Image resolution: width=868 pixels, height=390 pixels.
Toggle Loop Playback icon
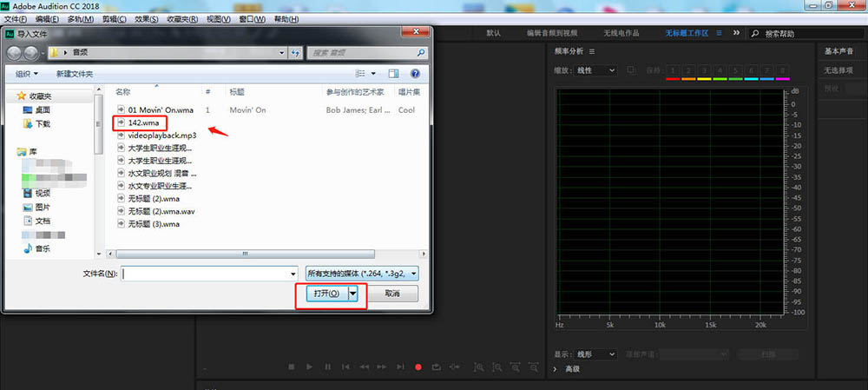(437, 367)
